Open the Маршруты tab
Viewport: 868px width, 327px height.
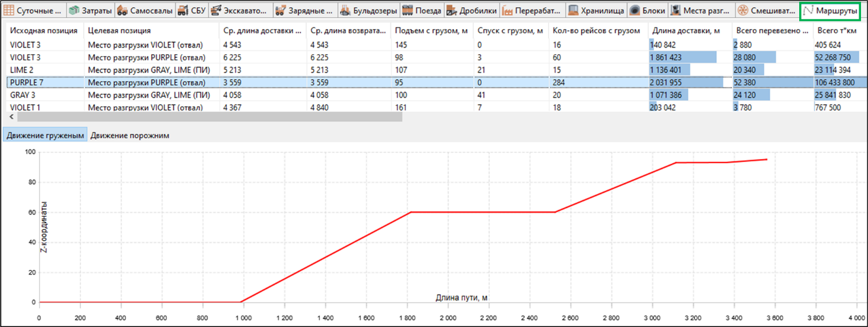click(831, 10)
